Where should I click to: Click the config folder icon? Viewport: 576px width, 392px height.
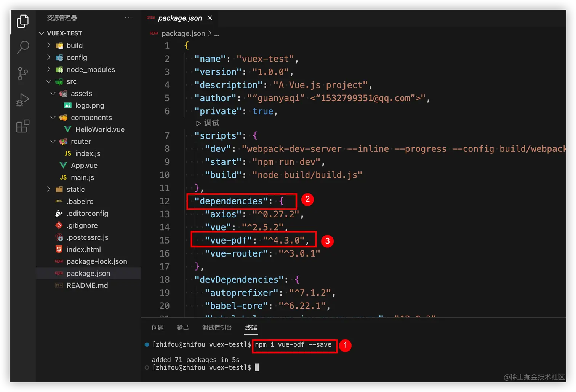[59, 57]
